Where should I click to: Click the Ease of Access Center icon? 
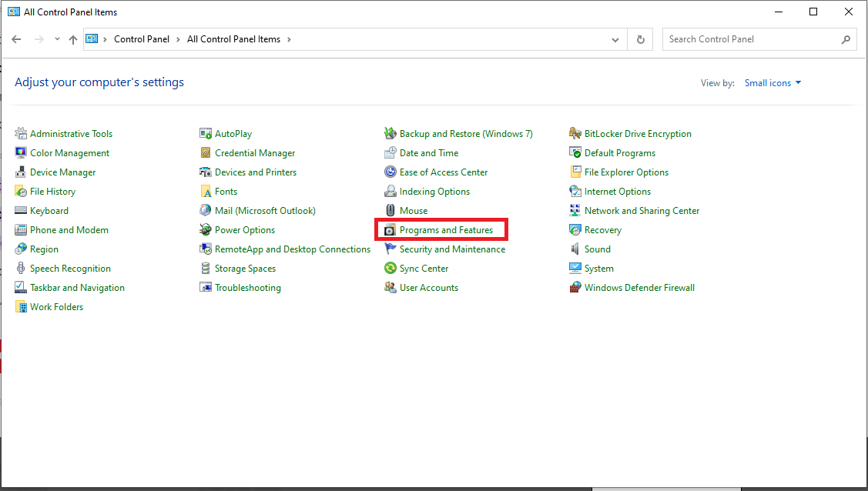pyautogui.click(x=390, y=172)
